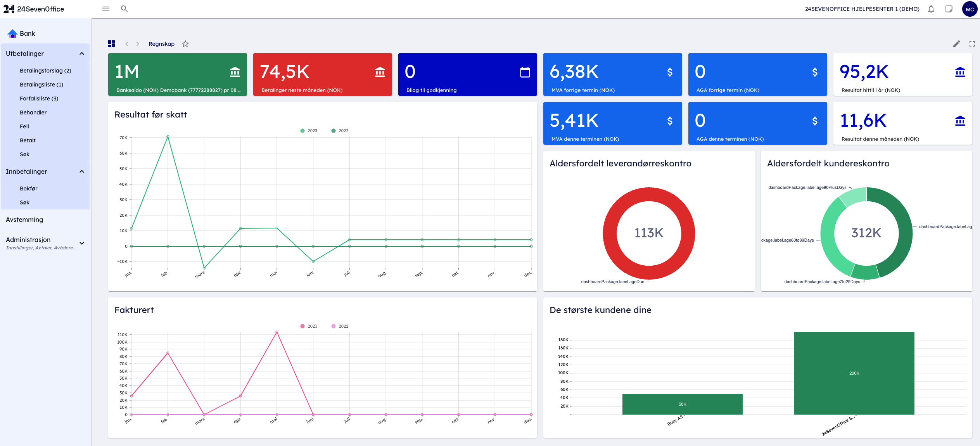Screen dimensions: 980x446
Task: Click the MC user avatar
Action: (969, 9)
